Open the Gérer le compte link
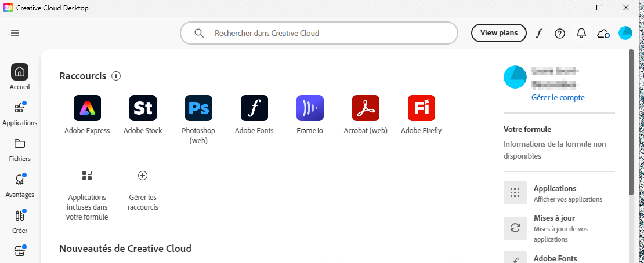The width and height of the screenshot is (644, 263). (558, 98)
